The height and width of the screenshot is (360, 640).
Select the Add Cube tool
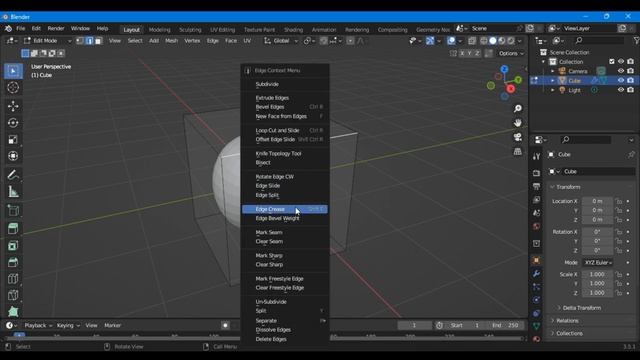[x=13, y=210]
